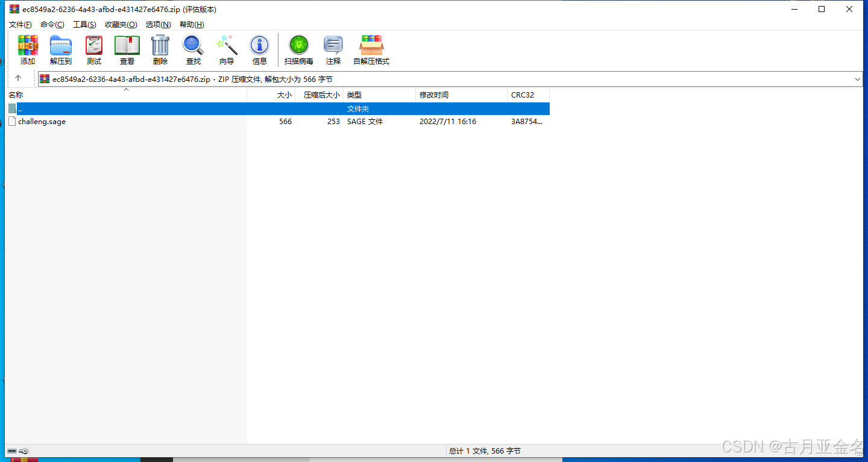Image resolution: width=868 pixels, height=462 pixels.
Task: Open the 查看 (View) tool icon
Action: coord(127,49)
